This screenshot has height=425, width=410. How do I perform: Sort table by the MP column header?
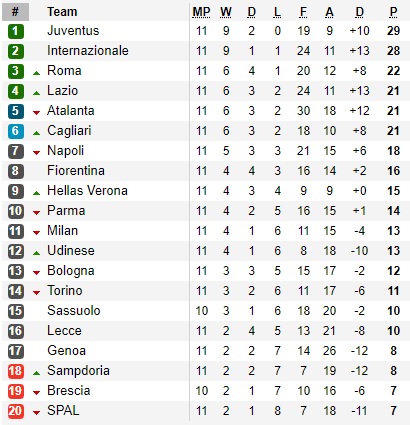click(x=201, y=12)
